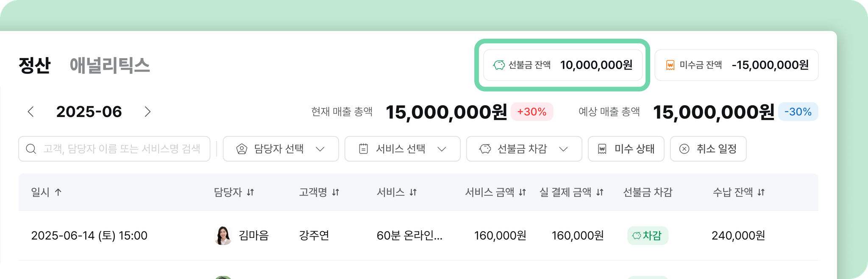The height and width of the screenshot is (279, 868).
Task: Open the 미수금 잔액 -15,000,000원 card
Action: (737, 65)
